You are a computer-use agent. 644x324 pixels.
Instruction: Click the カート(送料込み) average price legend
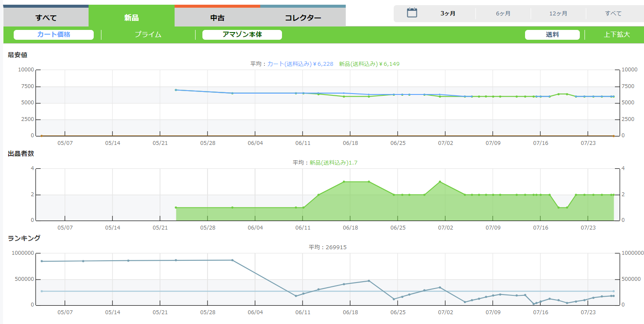coord(300,64)
